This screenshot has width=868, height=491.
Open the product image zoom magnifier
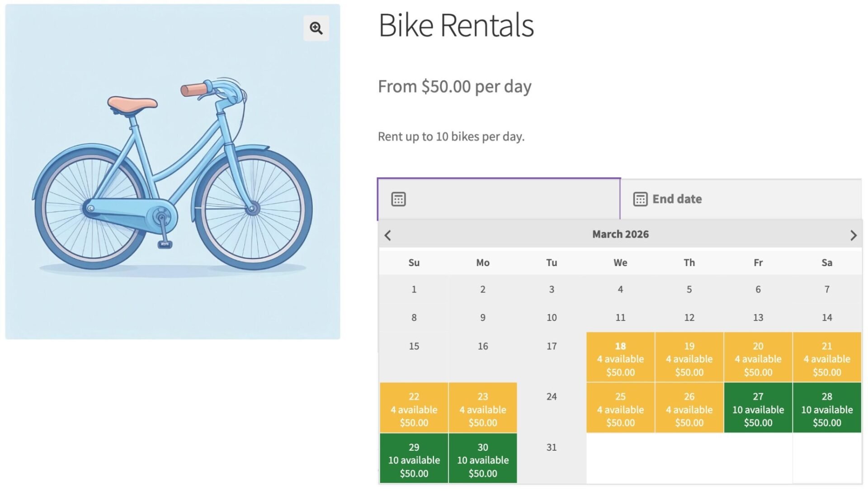click(x=316, y=28)
